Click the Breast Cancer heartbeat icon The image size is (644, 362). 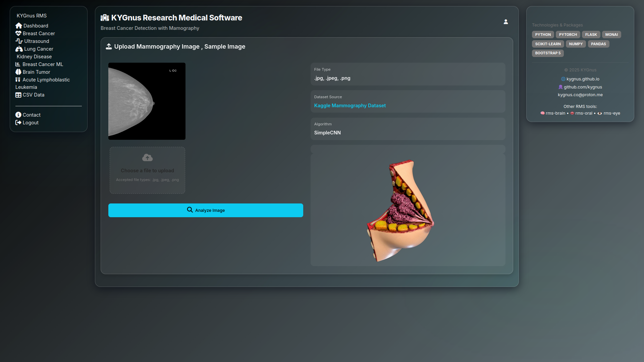coord(18,34)
